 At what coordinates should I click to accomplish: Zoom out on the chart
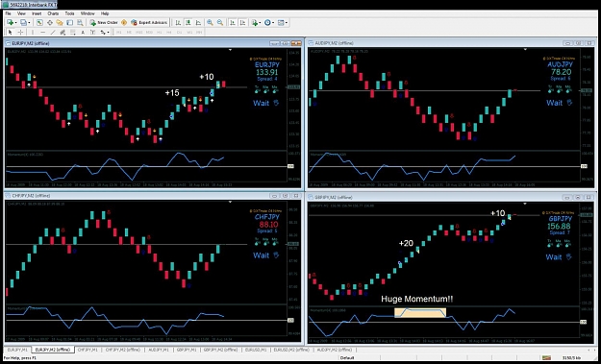220,23
